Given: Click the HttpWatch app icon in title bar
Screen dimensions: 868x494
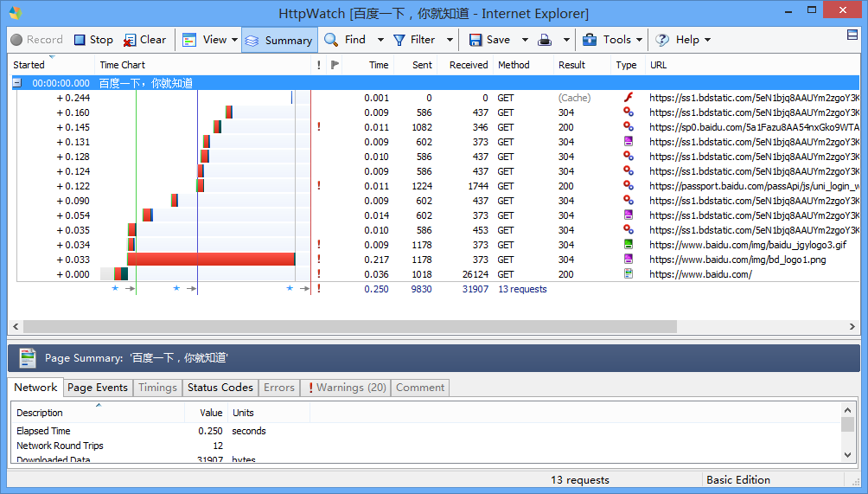Looking at the screenshot, I should [x=16, y=12].
